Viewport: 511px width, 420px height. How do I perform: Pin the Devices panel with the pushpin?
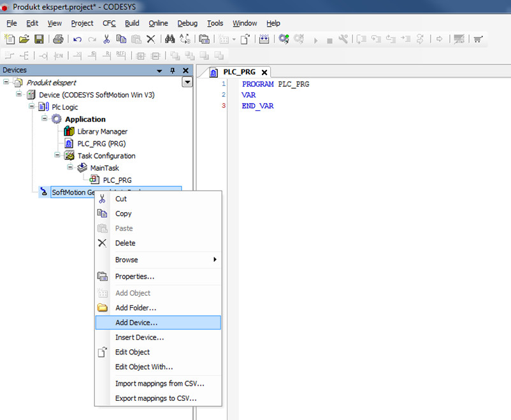click(173, 71)
